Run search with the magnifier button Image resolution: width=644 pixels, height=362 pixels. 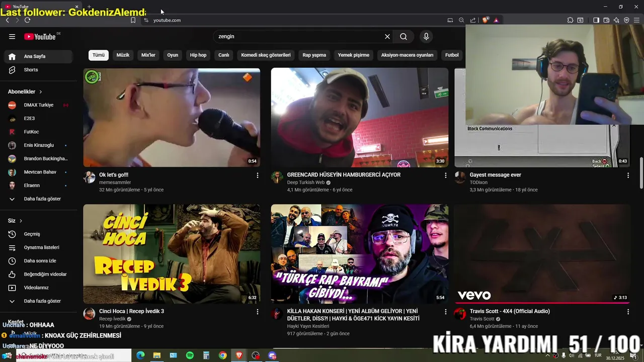(404, 36)
